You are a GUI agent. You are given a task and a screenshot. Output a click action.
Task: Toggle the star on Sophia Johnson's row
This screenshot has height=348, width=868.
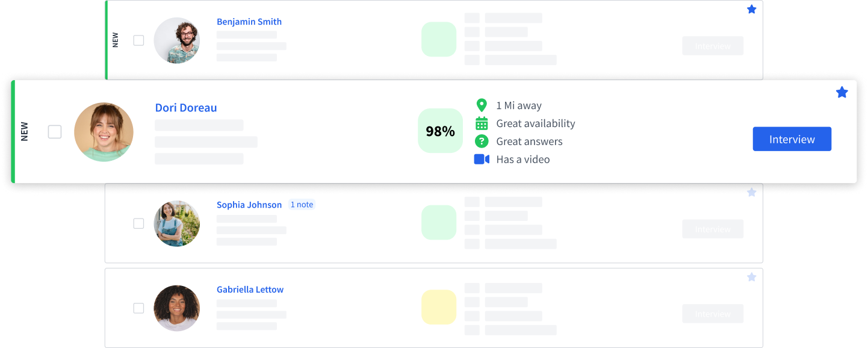751,193
